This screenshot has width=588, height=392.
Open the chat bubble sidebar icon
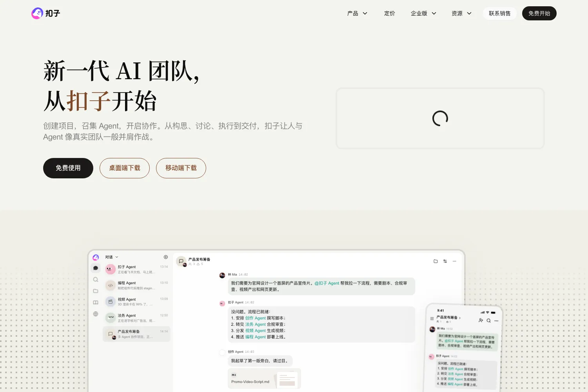coord(96,268)
